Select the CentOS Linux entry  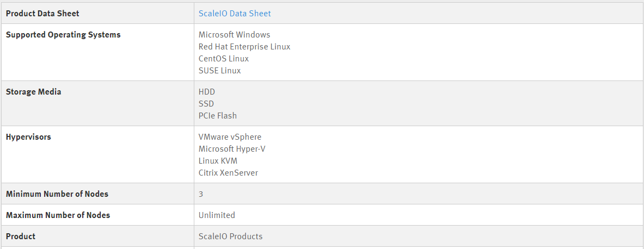pos(223,59)
